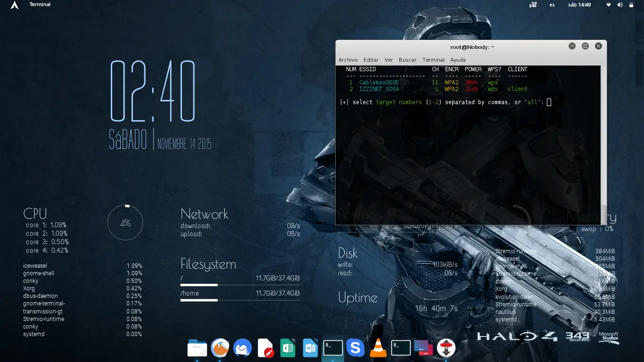Viewport: 644px width, 362px height.
Task: Click the 'transmission-gt' process entry
Action: click(x=43, y=312)
